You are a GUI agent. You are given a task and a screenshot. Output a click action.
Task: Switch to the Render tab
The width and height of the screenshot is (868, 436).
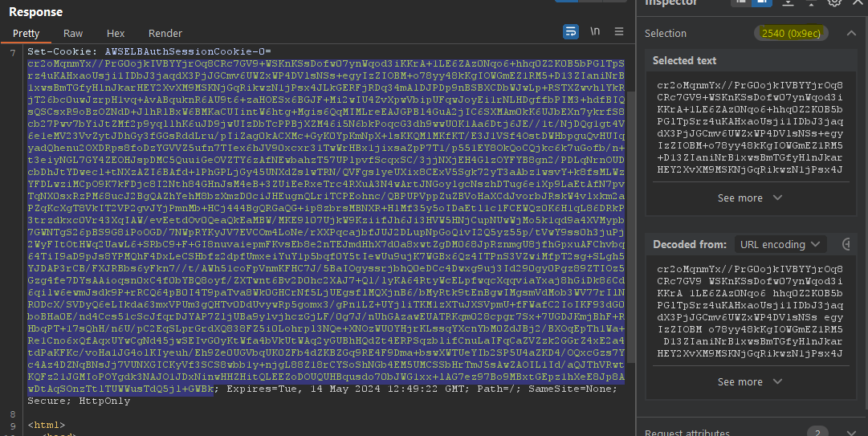pos(165,33)
